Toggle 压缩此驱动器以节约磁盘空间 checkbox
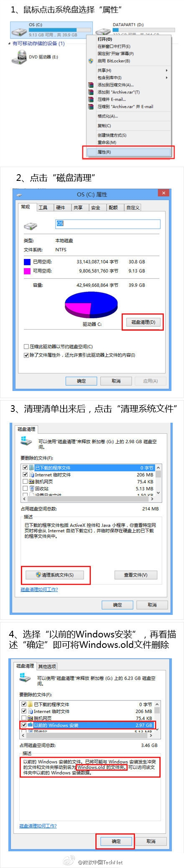This screenshot has width=184, height=868. click(26, 347)
